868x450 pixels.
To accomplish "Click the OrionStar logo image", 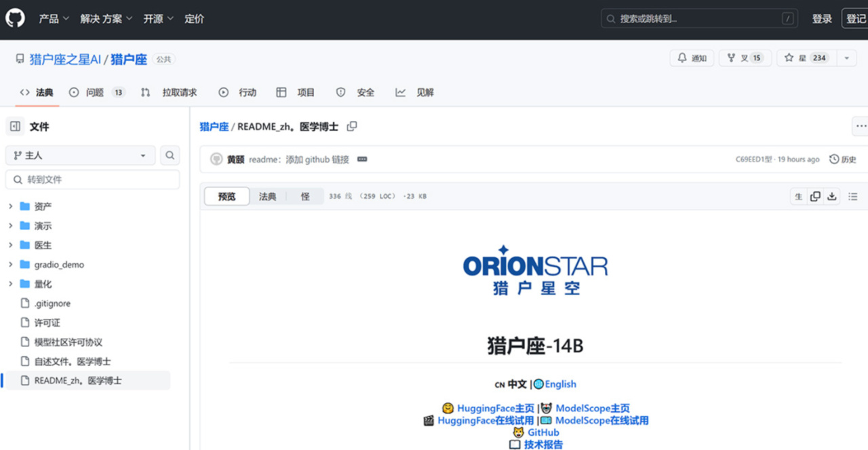I will (x=535, y=270).
